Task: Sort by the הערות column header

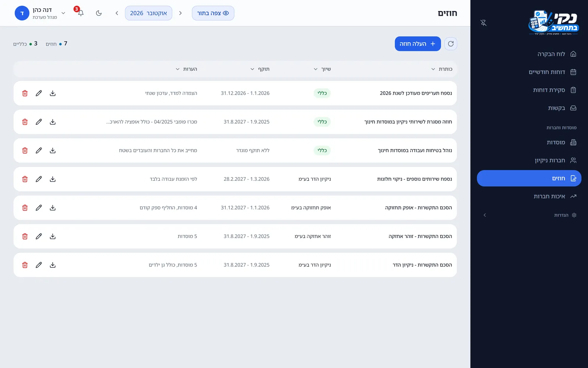Action: 186,69
